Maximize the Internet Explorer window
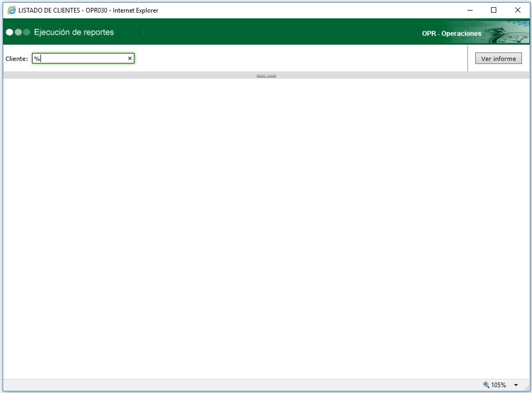Image resolution: width=532 pixels, height=393 pixels. pyautogui.click(x=494, y=10)
